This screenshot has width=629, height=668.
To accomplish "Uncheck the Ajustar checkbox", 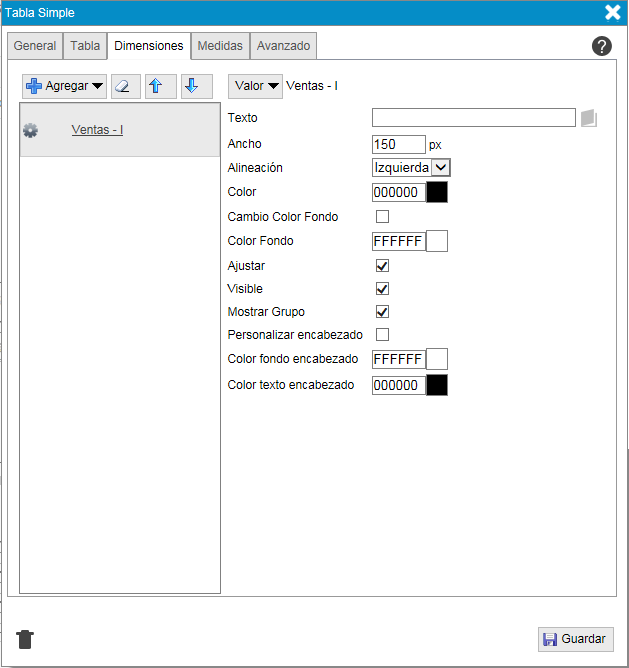I will pos(382,266).
